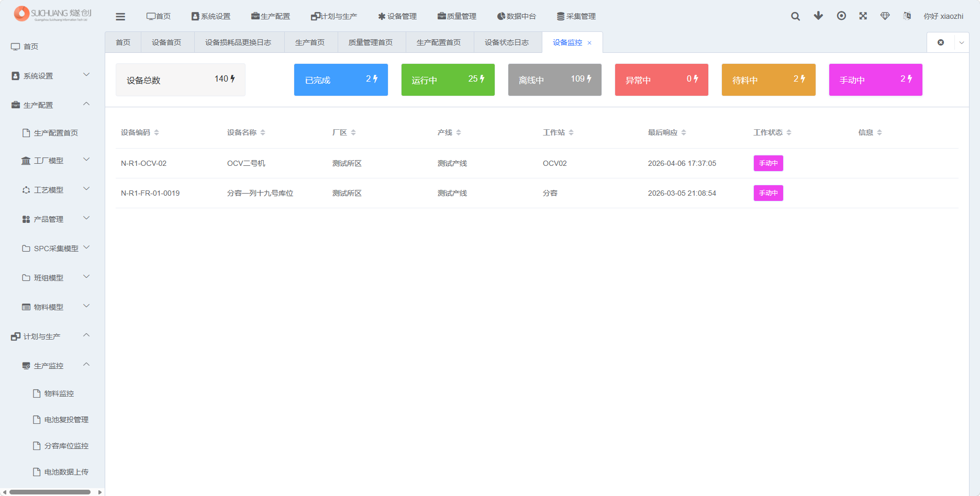Open 采集管理 in the top menu
This screenshot has height=496, width=980.
pyautogui.click(x=576, y=16)
